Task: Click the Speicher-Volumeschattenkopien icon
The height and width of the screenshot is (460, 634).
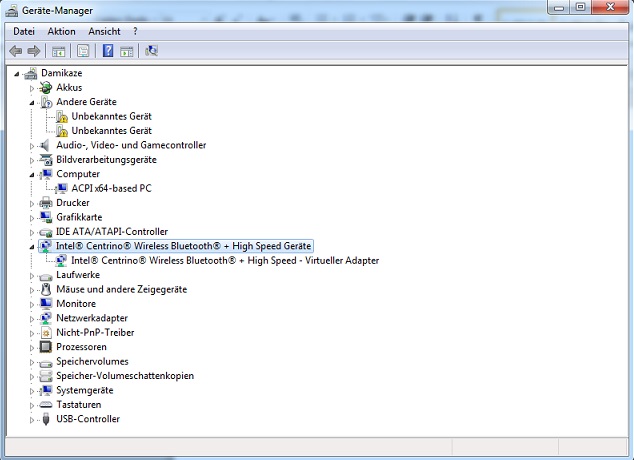Action: click(x=46, y=376)
